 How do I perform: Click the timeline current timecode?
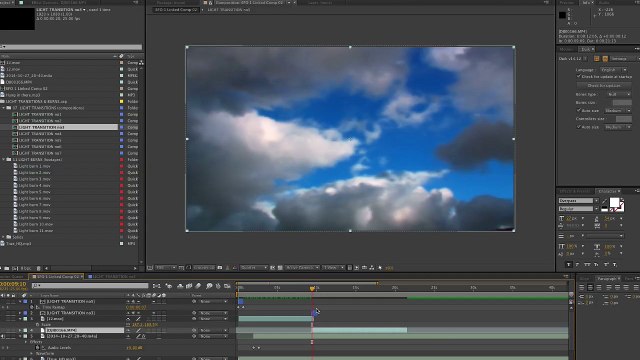pos(13,284)
